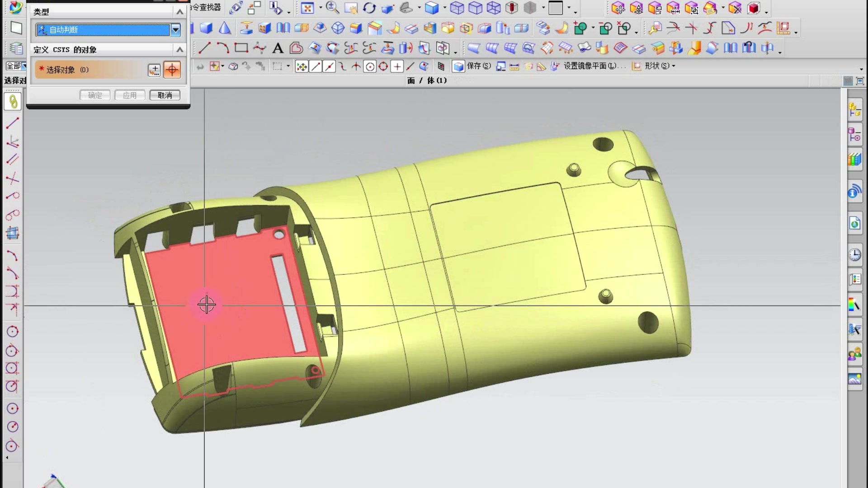868x488 pixels.
Task: Click the Unite boolean icon
Action: (580, 28)
